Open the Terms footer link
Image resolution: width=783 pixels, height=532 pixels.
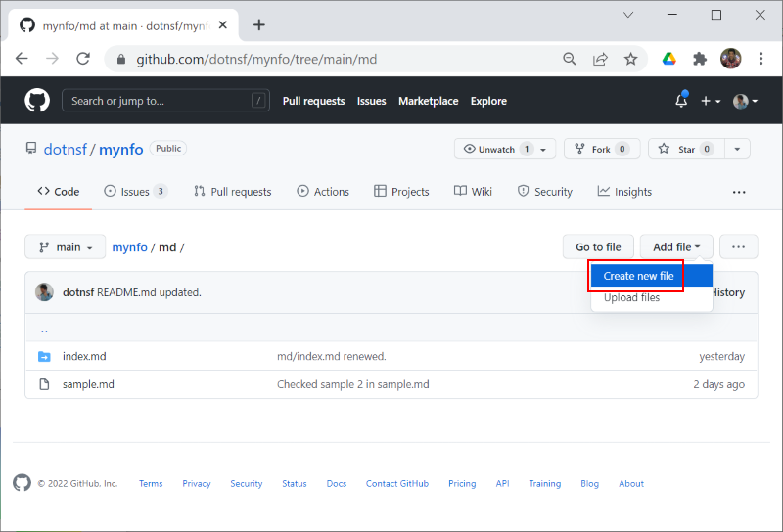tap(151, 483)
